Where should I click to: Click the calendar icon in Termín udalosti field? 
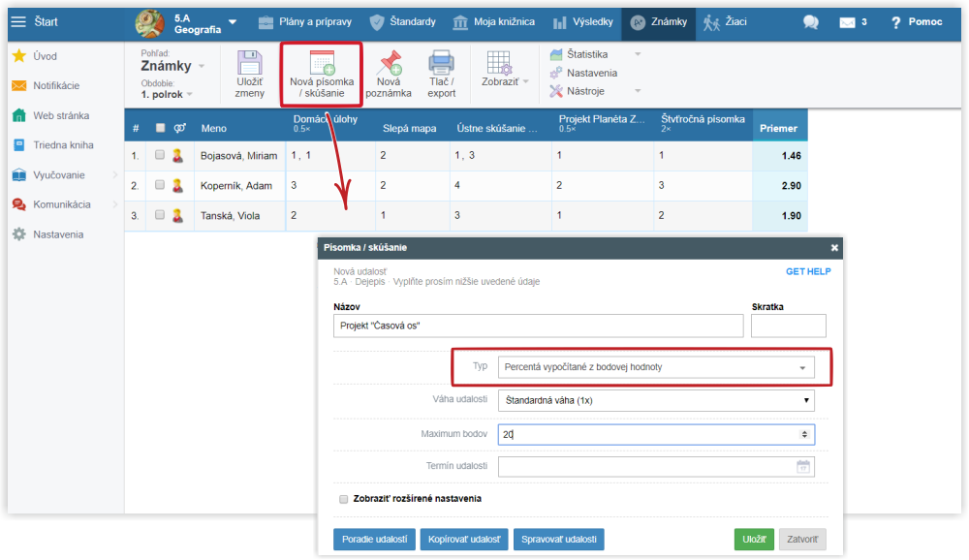802,467
